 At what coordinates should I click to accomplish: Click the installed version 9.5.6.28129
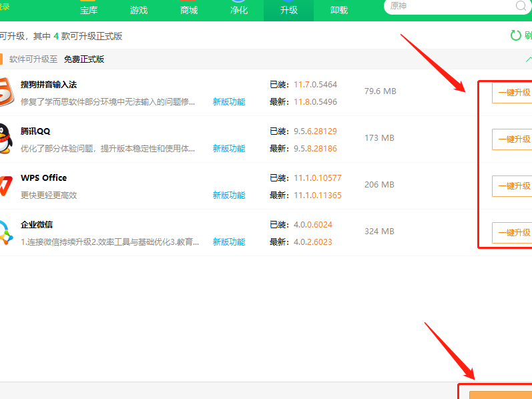point(315,131)
